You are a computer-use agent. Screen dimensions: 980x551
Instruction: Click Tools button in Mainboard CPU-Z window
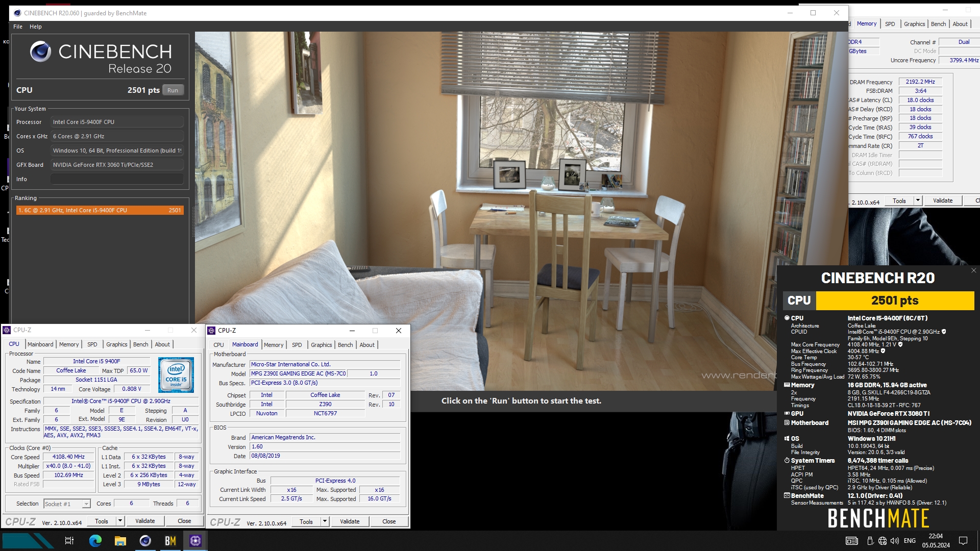pyautogui.click(x=306, y=521)
